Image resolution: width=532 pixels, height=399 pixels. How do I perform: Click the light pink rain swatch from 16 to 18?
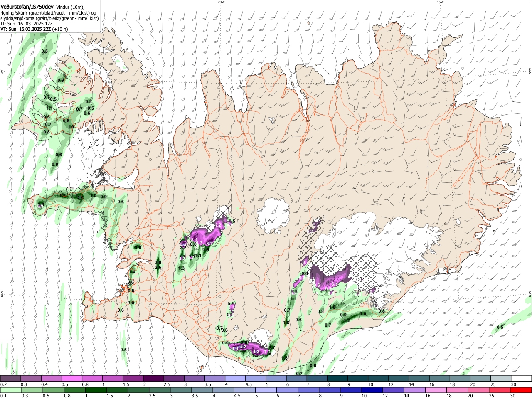click(x=436, y=390)
